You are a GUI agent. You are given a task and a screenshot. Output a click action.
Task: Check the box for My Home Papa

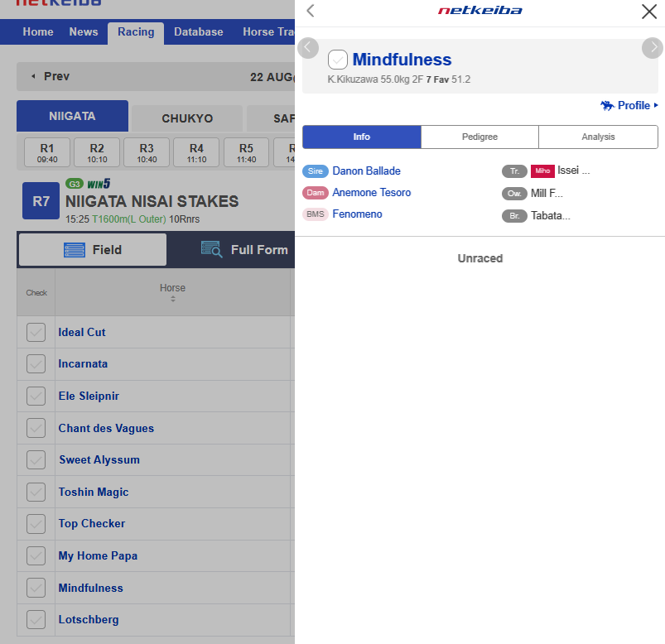pos(36,555)
